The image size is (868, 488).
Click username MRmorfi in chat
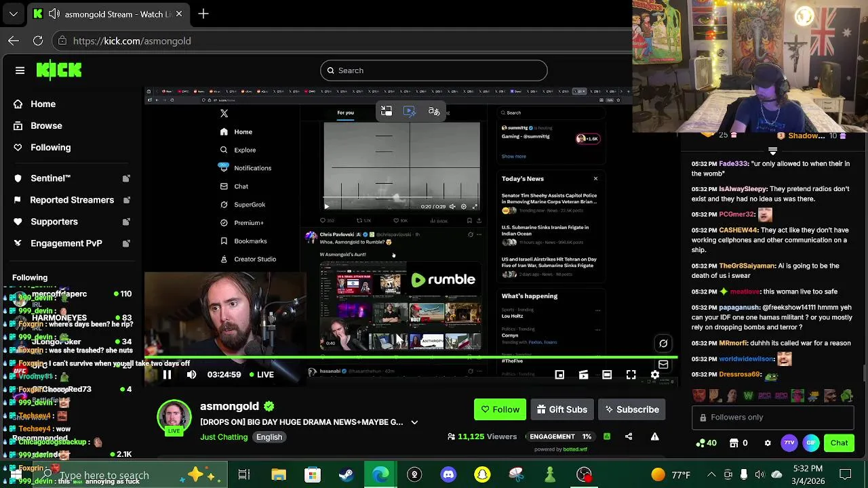click(x=732, y=343)
